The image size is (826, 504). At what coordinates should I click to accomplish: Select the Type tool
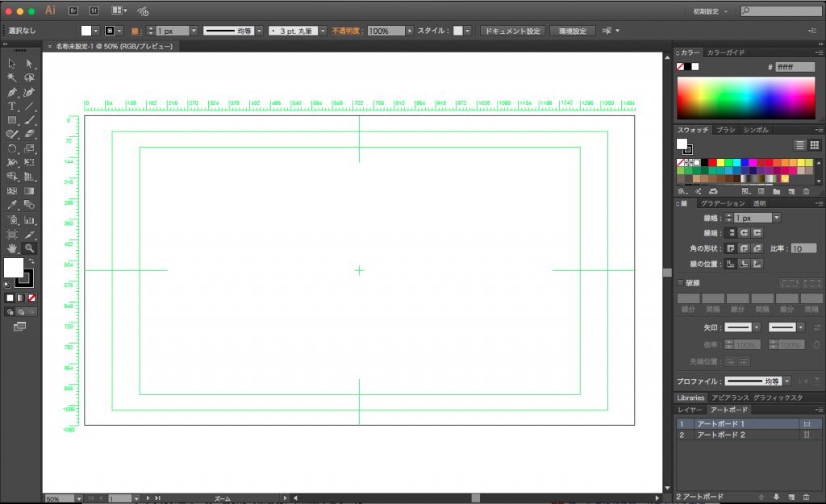[11, 106]
